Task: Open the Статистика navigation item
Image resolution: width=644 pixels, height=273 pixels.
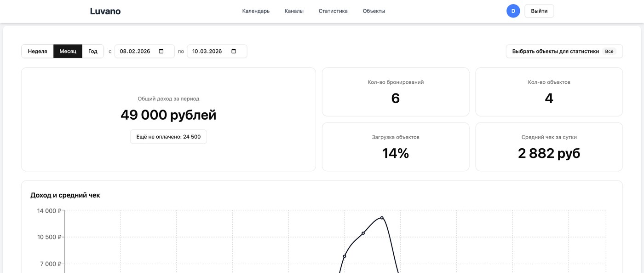Action: 333,11
